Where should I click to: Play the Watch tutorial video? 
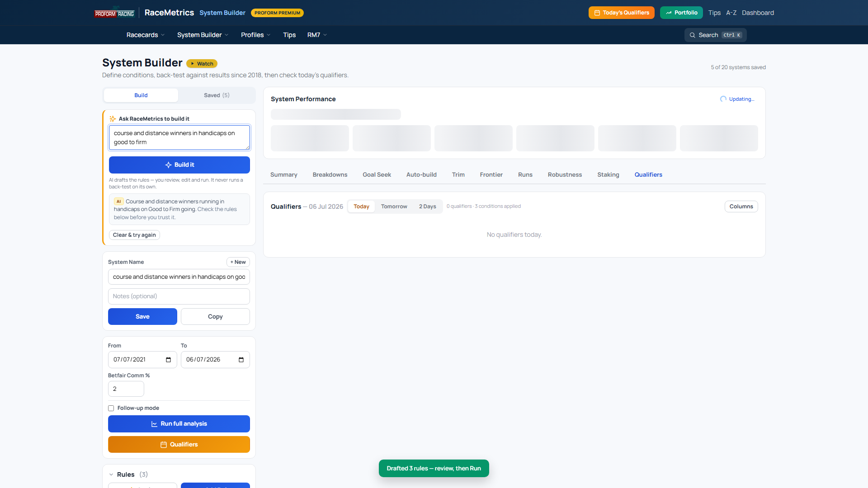tap(202, 64)
